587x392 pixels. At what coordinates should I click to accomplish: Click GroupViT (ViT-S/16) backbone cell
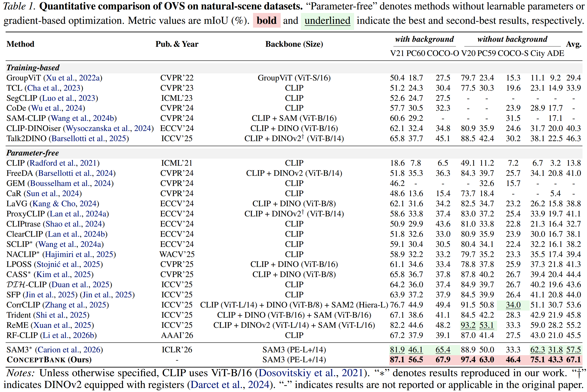tap(294, 78)
